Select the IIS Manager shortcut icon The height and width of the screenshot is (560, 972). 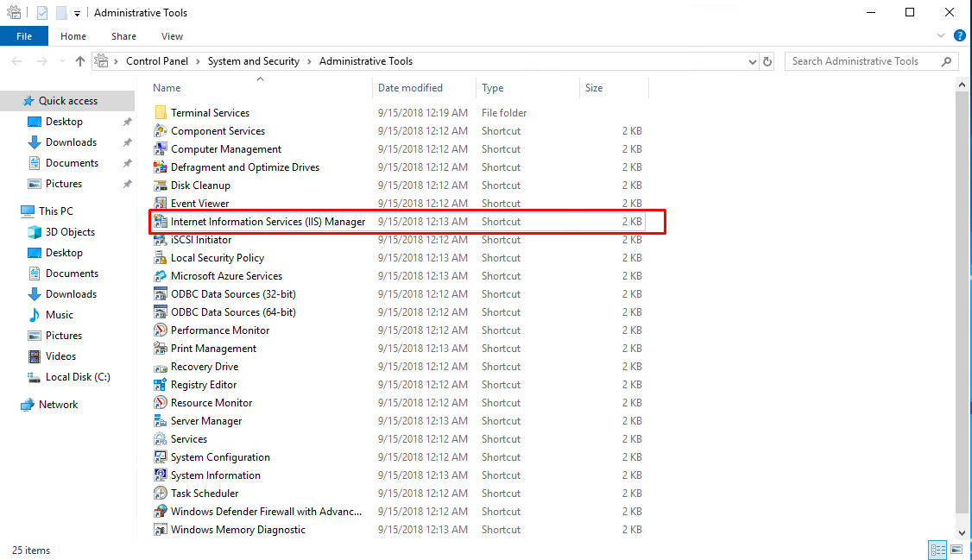(x=160, y=221)
